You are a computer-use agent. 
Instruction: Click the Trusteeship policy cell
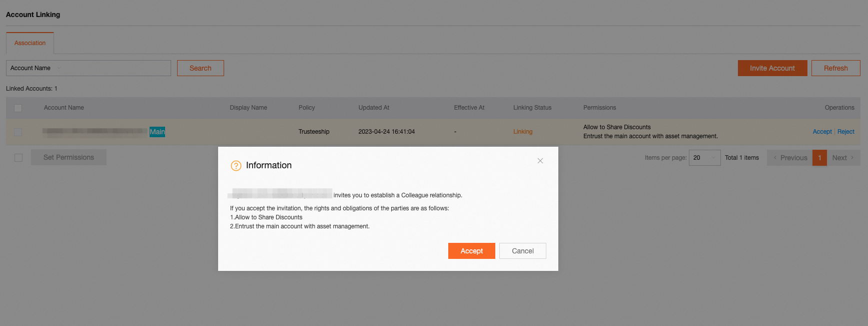314,132
